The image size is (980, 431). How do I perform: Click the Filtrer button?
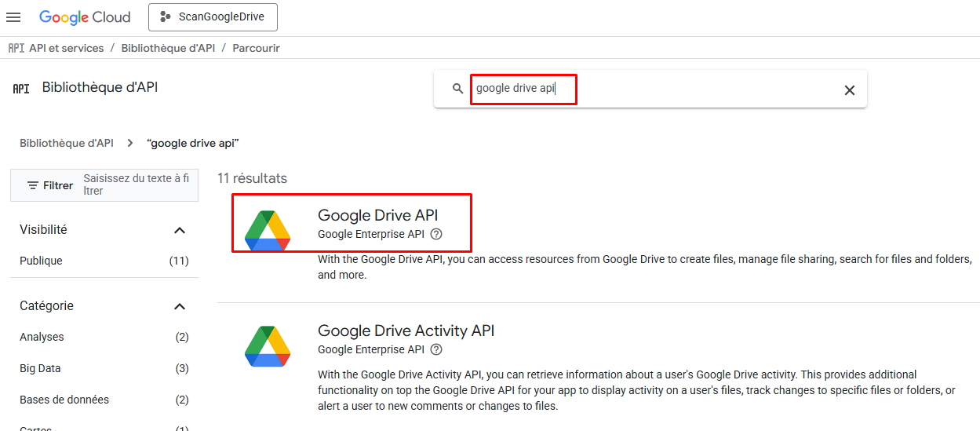50,185
